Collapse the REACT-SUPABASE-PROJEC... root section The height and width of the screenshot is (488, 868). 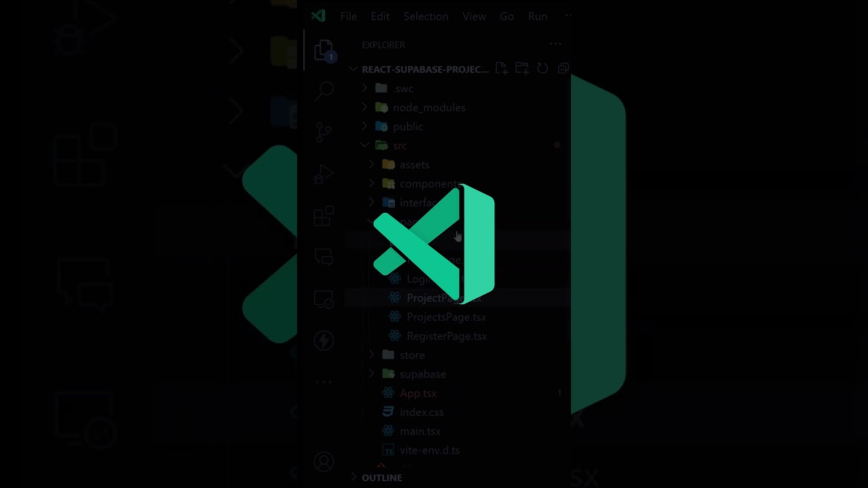pyautogui.click(x=420, y=69)
